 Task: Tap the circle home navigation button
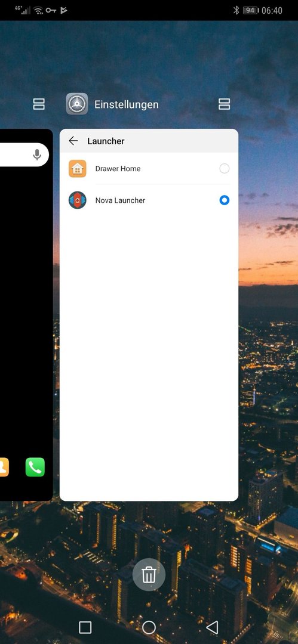pyautogui.click(x=149, y=627)
